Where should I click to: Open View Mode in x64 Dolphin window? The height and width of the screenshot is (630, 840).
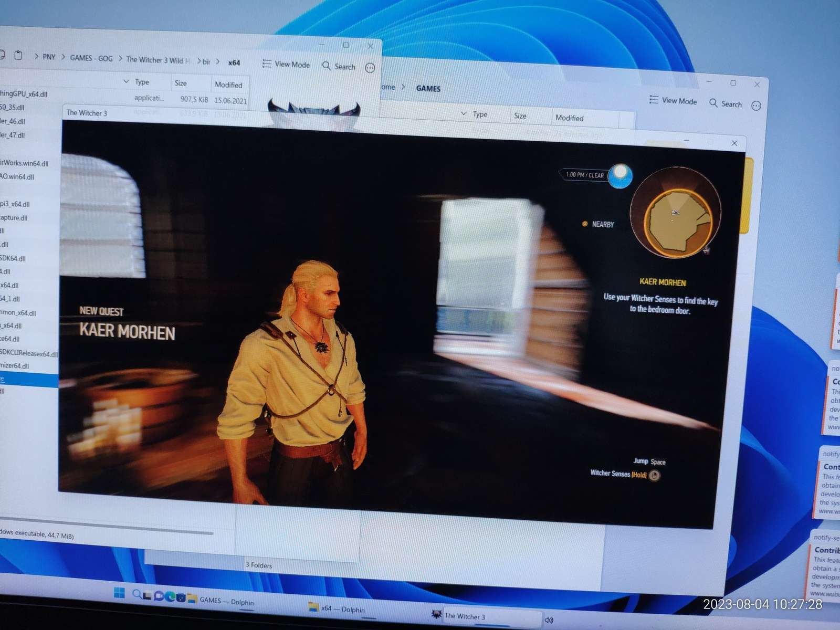(286, 64)
